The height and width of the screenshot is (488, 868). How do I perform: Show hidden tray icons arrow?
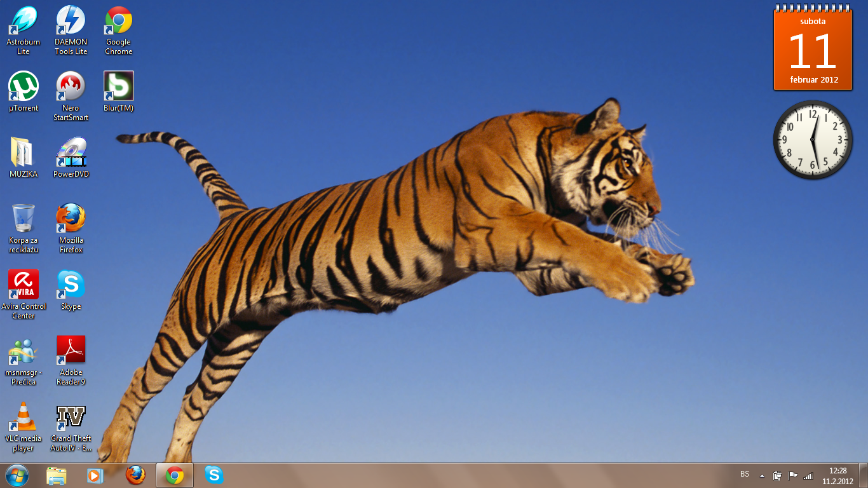point(762,476)
